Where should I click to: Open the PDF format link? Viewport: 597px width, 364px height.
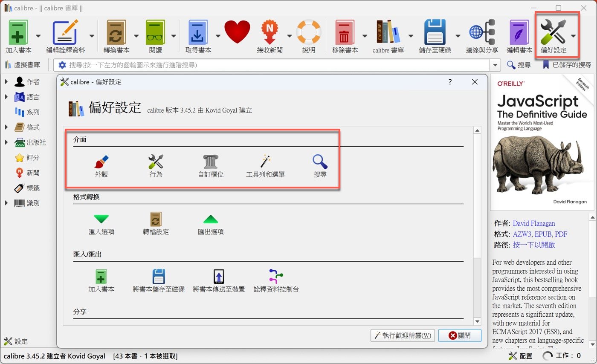point(561,234)
